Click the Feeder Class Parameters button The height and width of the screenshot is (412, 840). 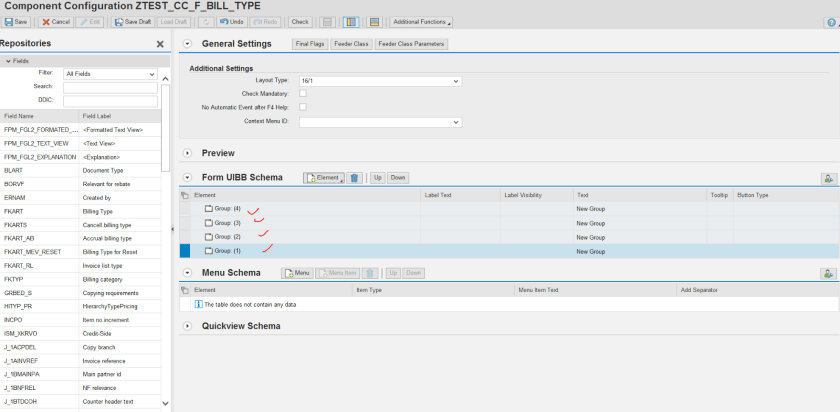411,44
